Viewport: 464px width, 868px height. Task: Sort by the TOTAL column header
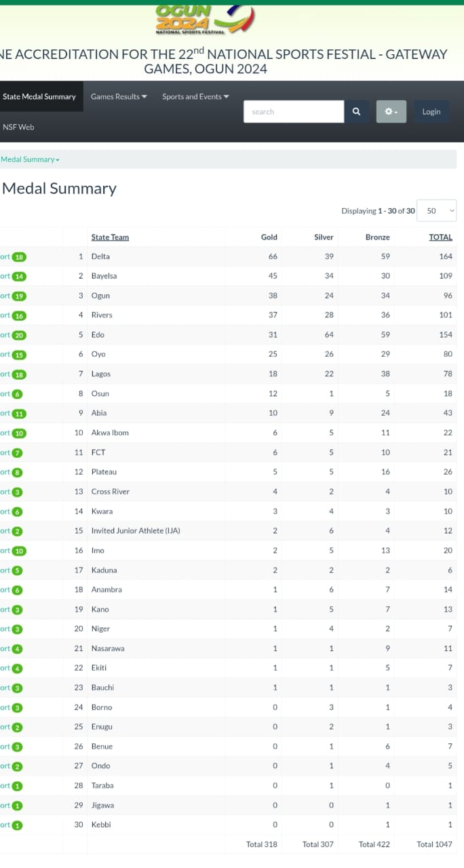tap(440, 237)
